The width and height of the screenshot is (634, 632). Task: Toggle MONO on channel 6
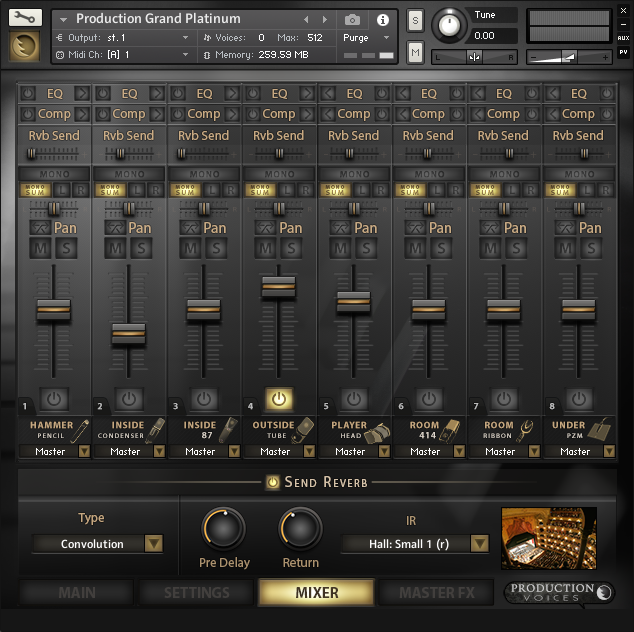tap(429, 174)
